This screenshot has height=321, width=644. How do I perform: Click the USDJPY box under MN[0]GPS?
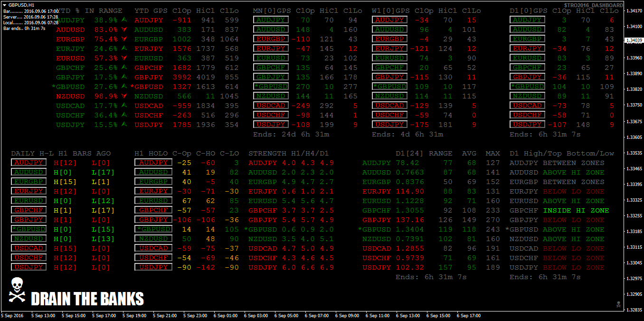(271, 125)
